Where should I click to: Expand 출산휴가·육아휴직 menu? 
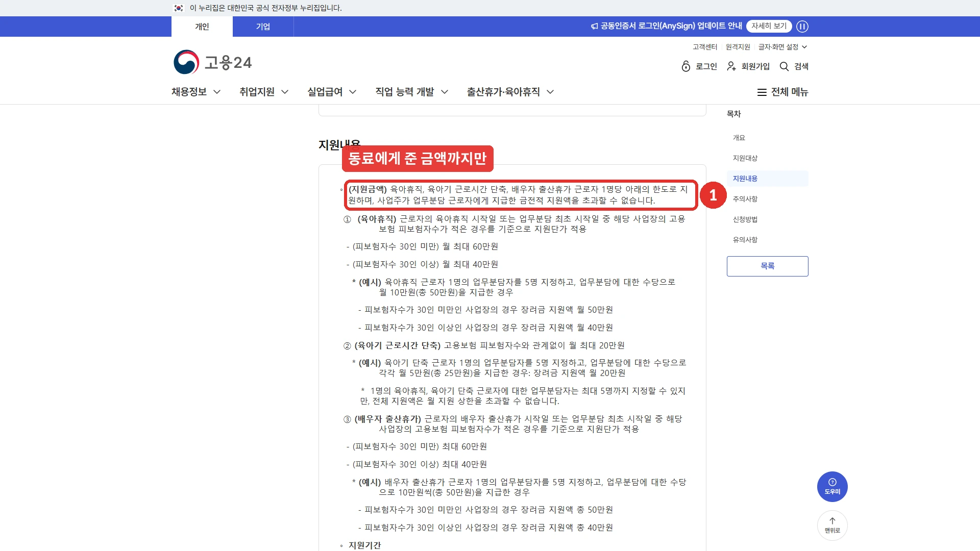coord(510,92)
